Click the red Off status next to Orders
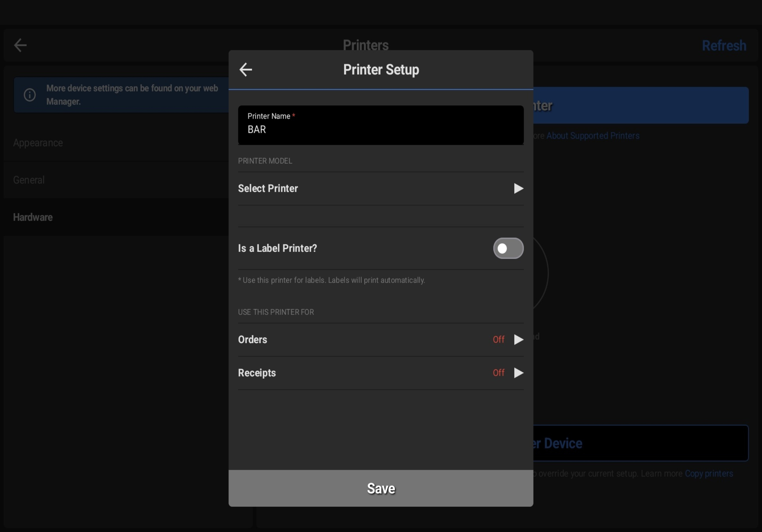Viewport: 762px width, 532px height. tap(498, 340)
